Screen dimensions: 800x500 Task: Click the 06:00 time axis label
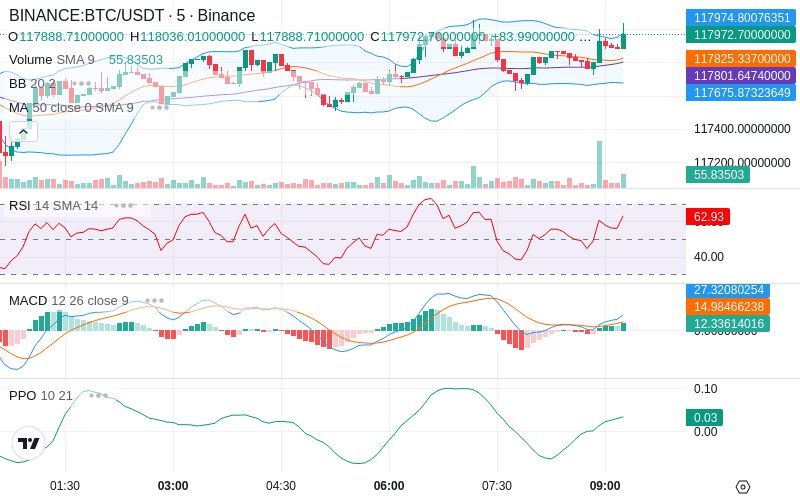[389, 486]
